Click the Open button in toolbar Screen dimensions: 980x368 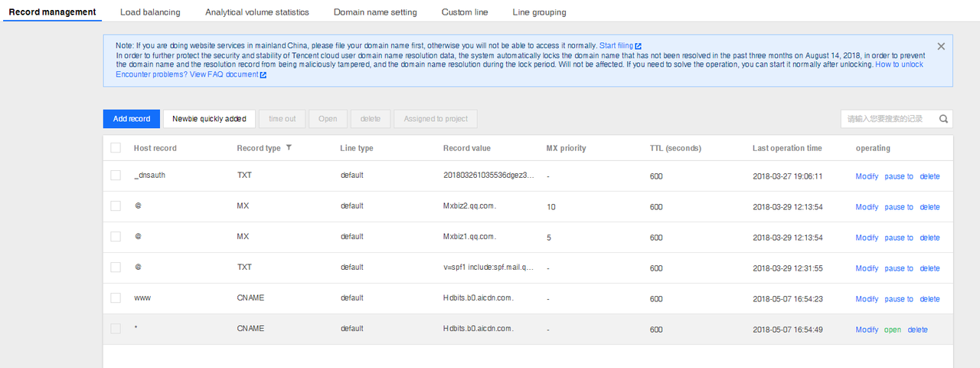click(x=328, y=119)
